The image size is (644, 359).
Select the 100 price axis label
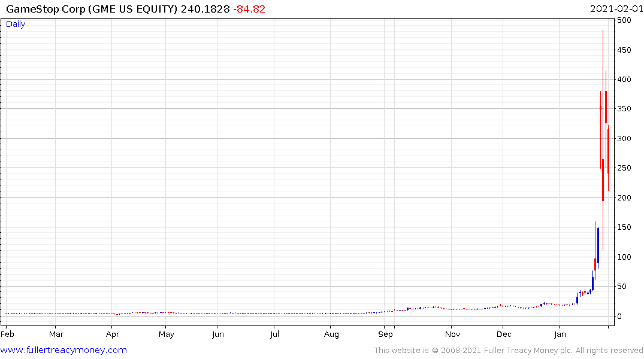[624, 257]
